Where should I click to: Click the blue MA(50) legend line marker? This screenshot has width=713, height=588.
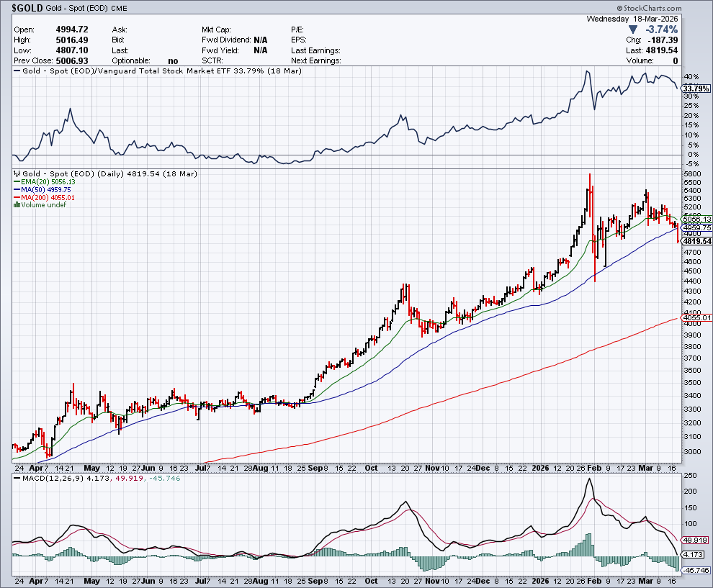(17, 190)
